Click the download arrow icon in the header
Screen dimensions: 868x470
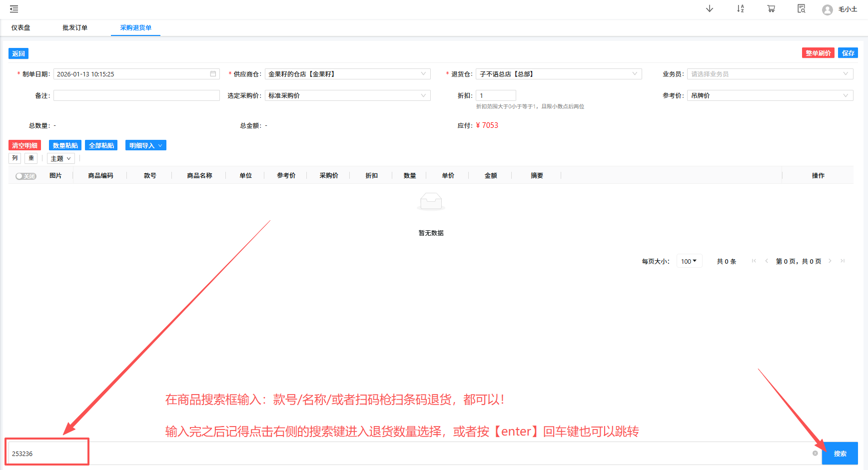tap(709, 8)
